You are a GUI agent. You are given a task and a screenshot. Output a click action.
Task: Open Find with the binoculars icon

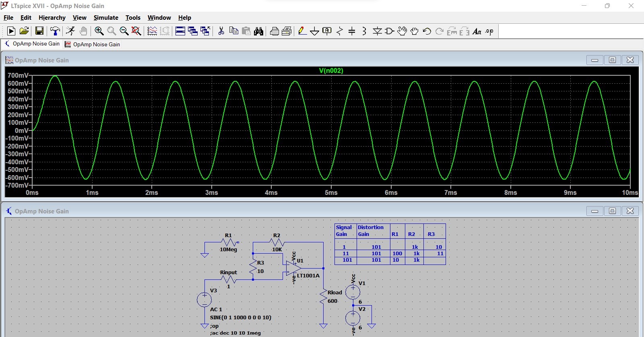pyautogui.click(x=259, y=31)
